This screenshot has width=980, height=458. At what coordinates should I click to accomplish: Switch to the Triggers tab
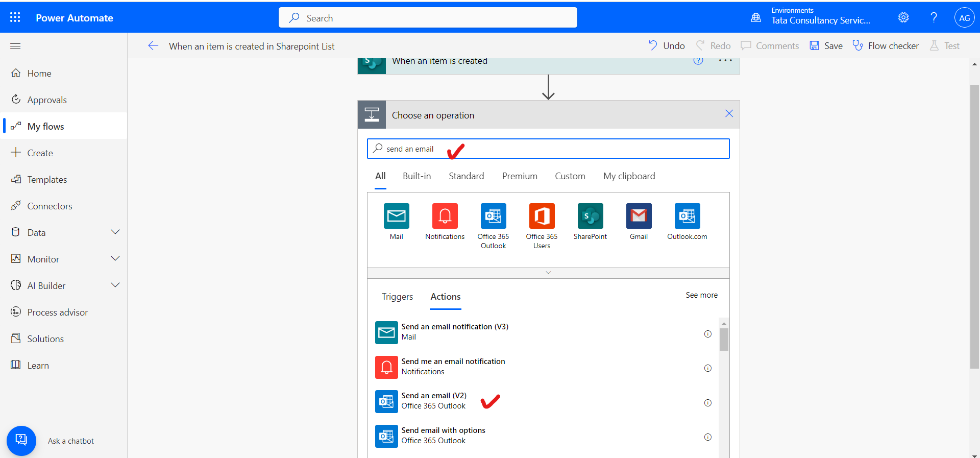pos(397,297)
